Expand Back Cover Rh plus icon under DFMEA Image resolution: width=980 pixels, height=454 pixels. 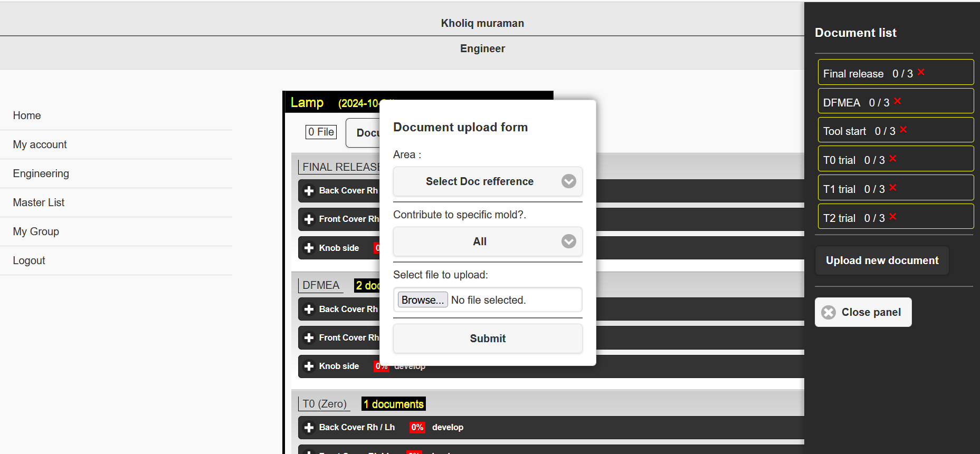pos(309,310)
